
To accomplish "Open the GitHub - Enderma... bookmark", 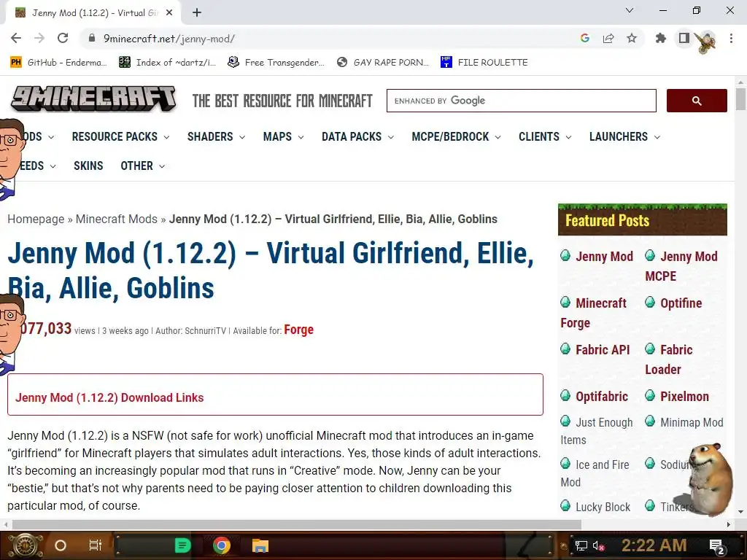I will point(58,63).
